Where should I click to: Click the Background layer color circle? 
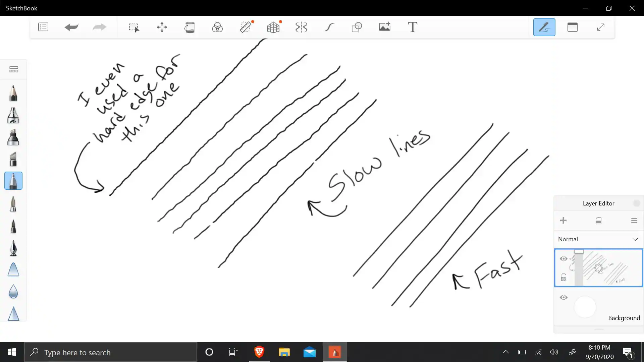[585, 307]
